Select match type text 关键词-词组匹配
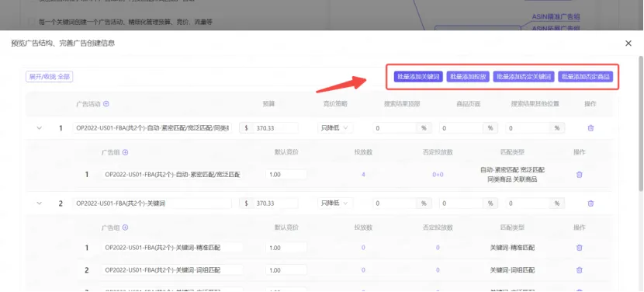 point(512,270)
